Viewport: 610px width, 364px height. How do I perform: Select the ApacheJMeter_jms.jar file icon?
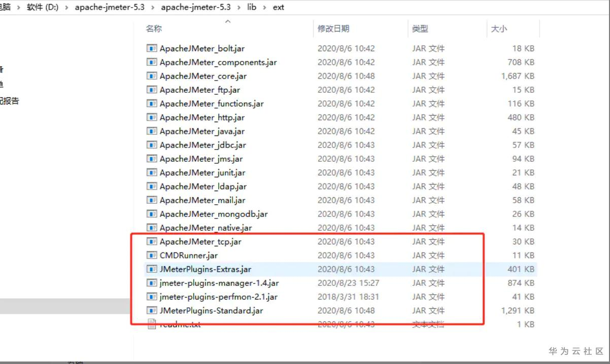pyautogui.click(x=151, y=159)
